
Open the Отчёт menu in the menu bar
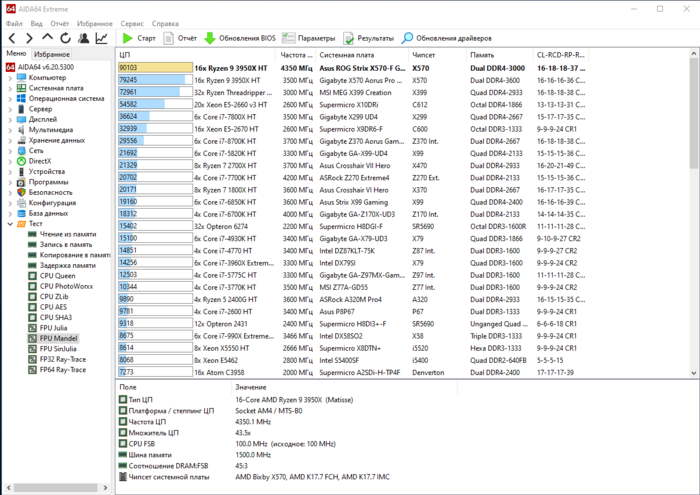60,24
